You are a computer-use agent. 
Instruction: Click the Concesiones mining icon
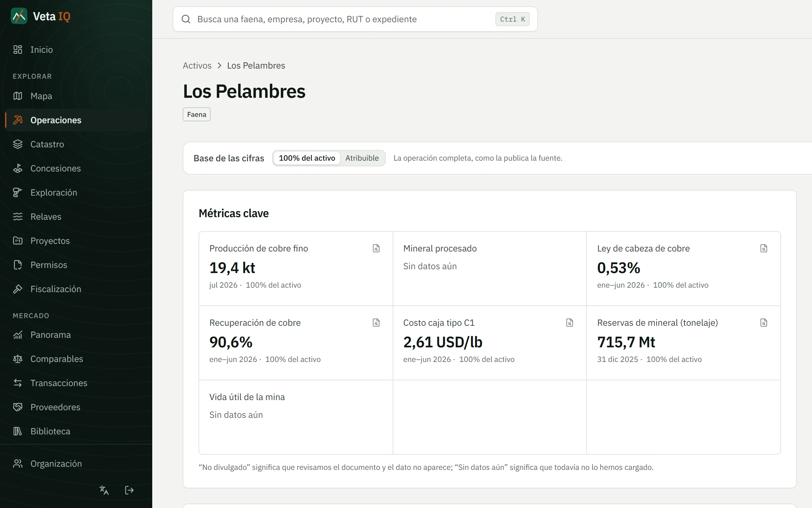18,168
